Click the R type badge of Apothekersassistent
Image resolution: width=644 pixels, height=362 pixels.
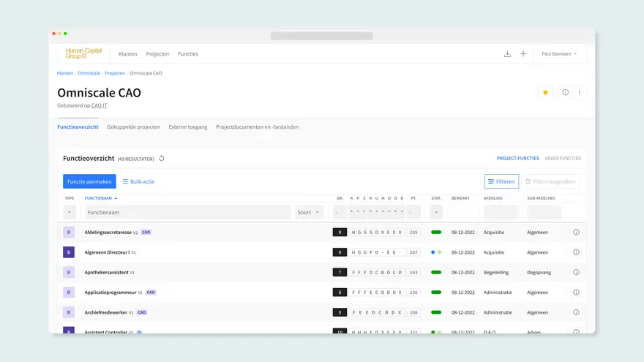[x=69, y=273]
